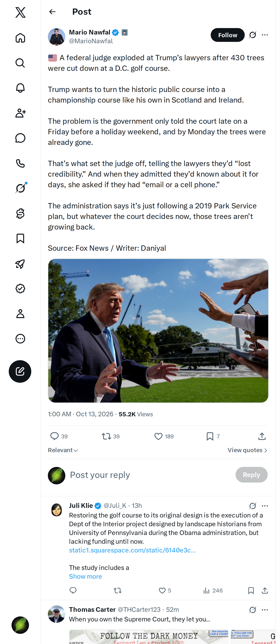Like the main post with 189 likes
Image resolution: width=276 pixels, height=644 pixels.
pos(164,436)
